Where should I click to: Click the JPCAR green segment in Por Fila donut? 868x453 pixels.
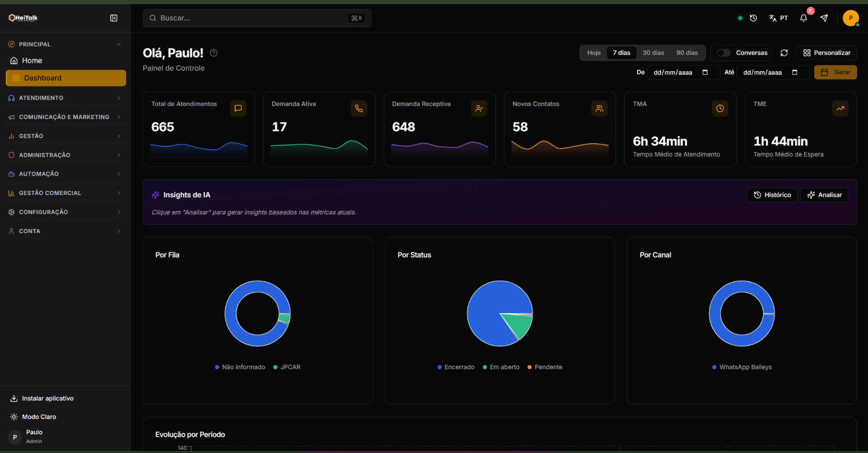point(284,319)
